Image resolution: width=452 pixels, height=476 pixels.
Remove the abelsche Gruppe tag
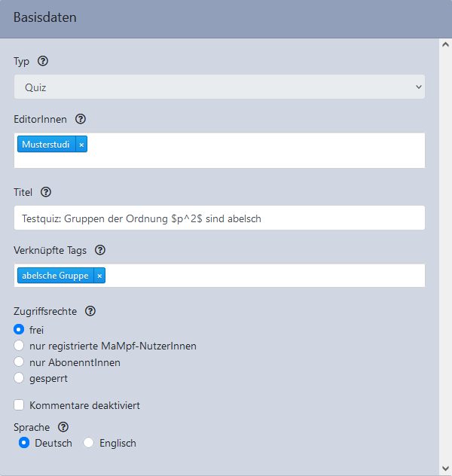click(x=99, y=276)
